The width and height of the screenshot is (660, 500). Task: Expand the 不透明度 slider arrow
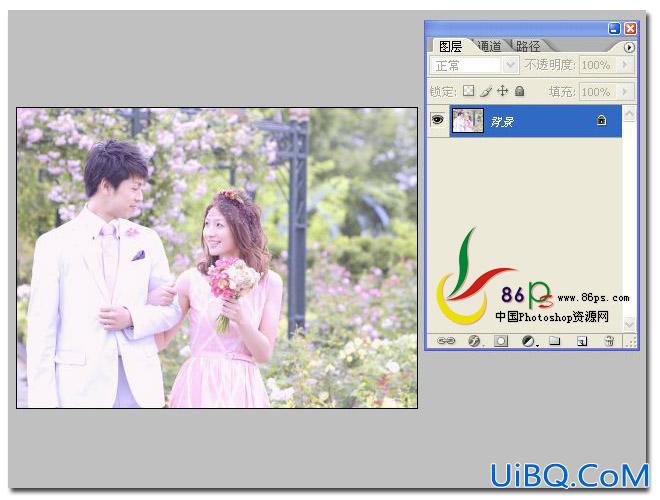(625, 65)
